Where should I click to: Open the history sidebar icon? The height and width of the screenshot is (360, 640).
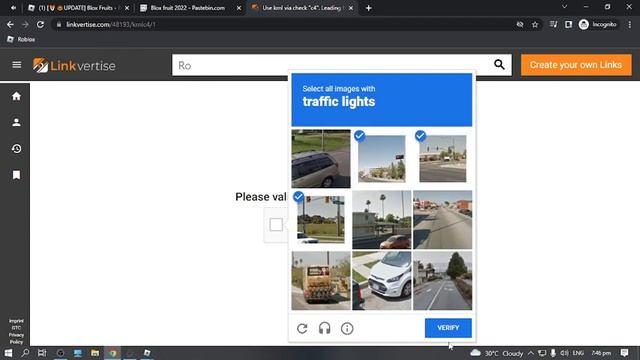tap(16, 149)
